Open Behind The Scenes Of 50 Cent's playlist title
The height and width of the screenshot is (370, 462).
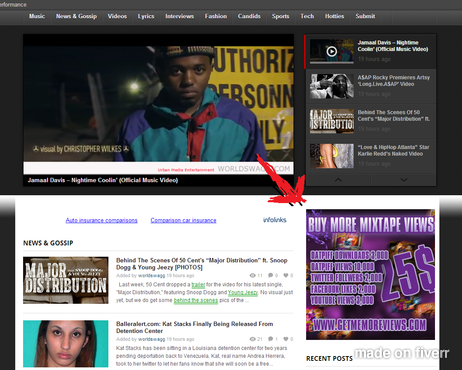point(394,116)
